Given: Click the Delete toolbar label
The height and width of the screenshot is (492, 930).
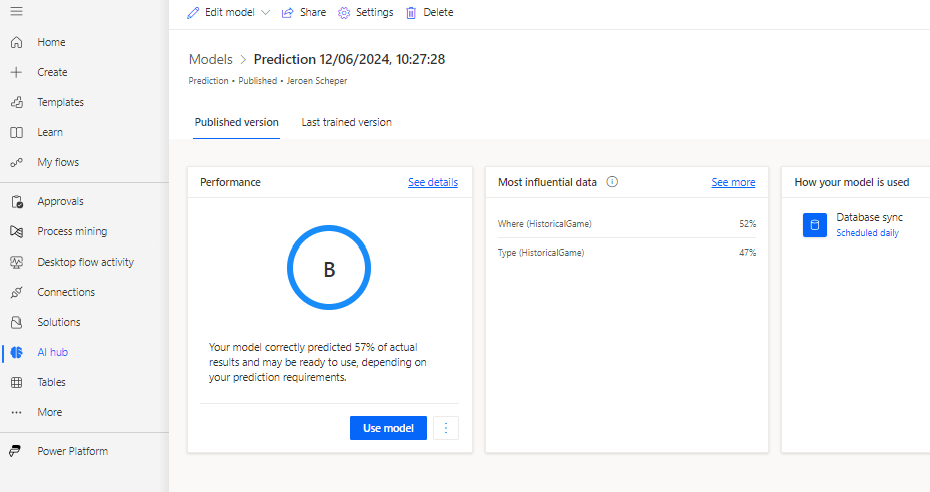Looking at the screenshot, I should click(438, 12).
